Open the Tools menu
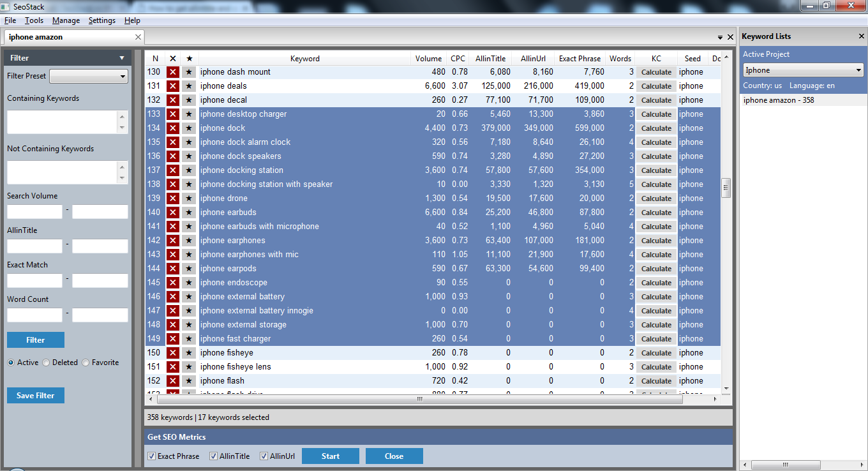 pos(34,20)
